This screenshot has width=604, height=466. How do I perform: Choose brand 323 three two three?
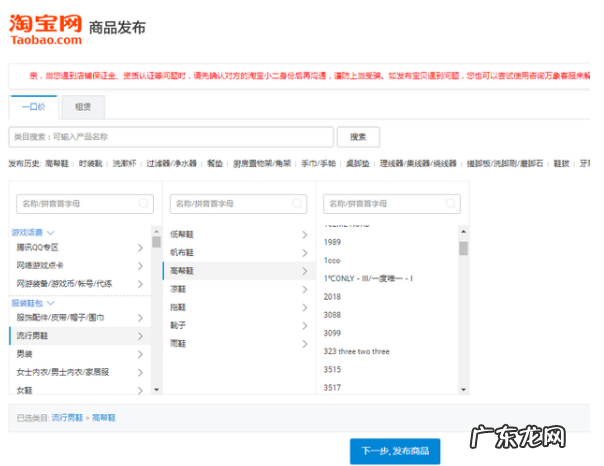click(x=357, y=351)
